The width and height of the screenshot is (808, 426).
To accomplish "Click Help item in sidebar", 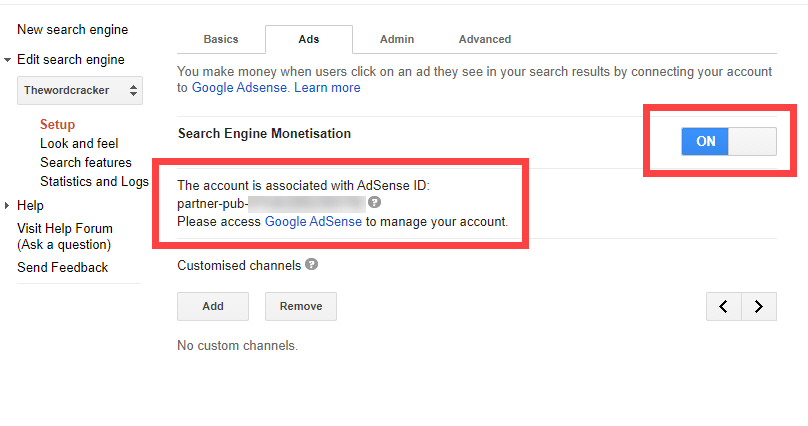I will [30, 206].
